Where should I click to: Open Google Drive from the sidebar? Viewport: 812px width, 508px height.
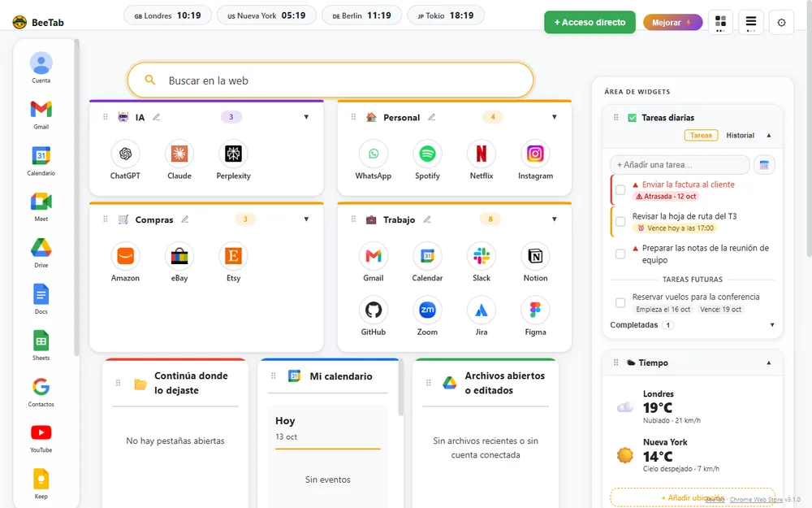click(x=41, y=253)
